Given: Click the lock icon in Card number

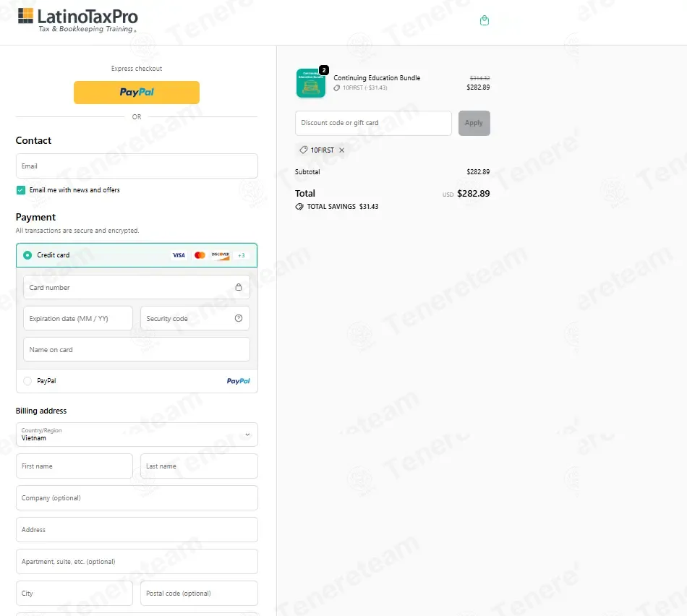Looking at the screenshot, I should pyautogui.click(x=239, y=288).
